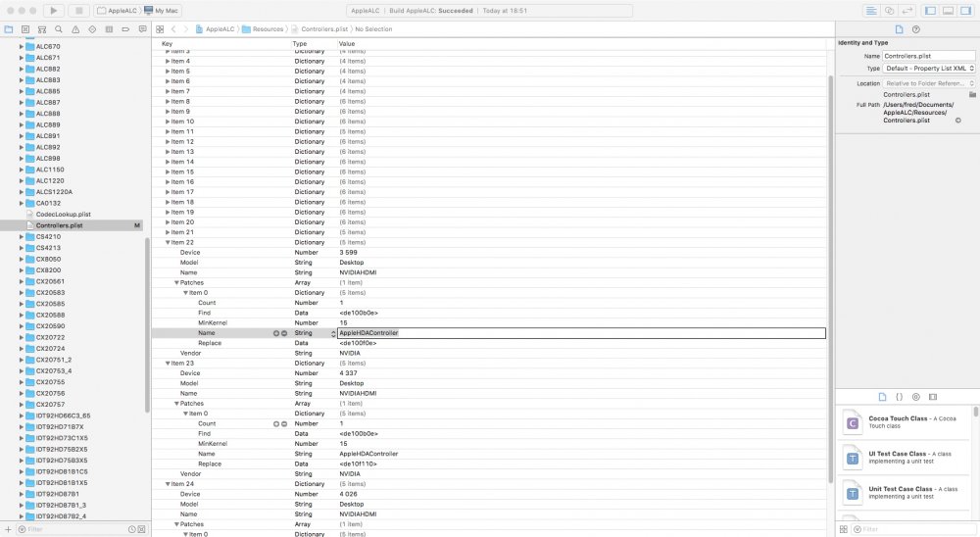Open the Location dropdown in inspector

(929, 83)
